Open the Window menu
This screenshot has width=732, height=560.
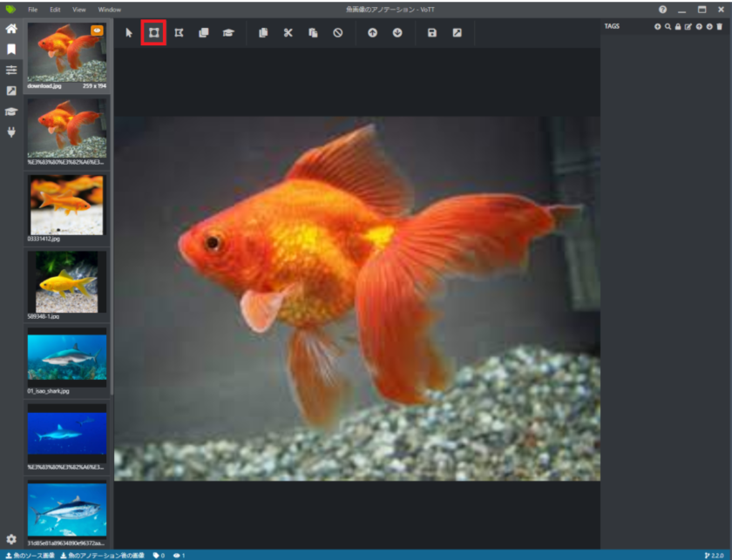110,9
